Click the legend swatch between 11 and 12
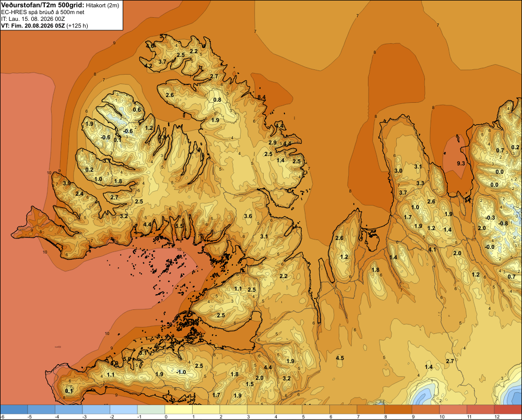Screen dimensions: 522x420 tap(481, 410)
